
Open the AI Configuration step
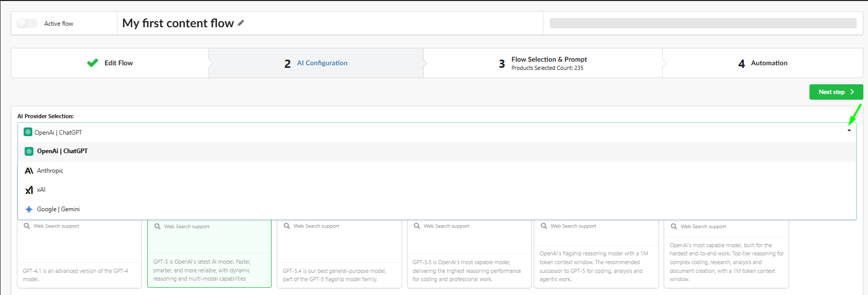[316, 63]
